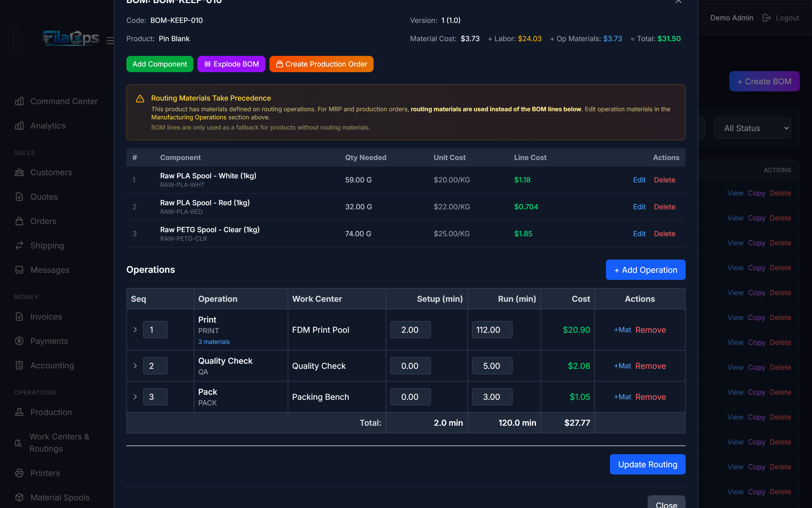Click the Quotes document icon

pyautogui.click(x=19, y=197)
